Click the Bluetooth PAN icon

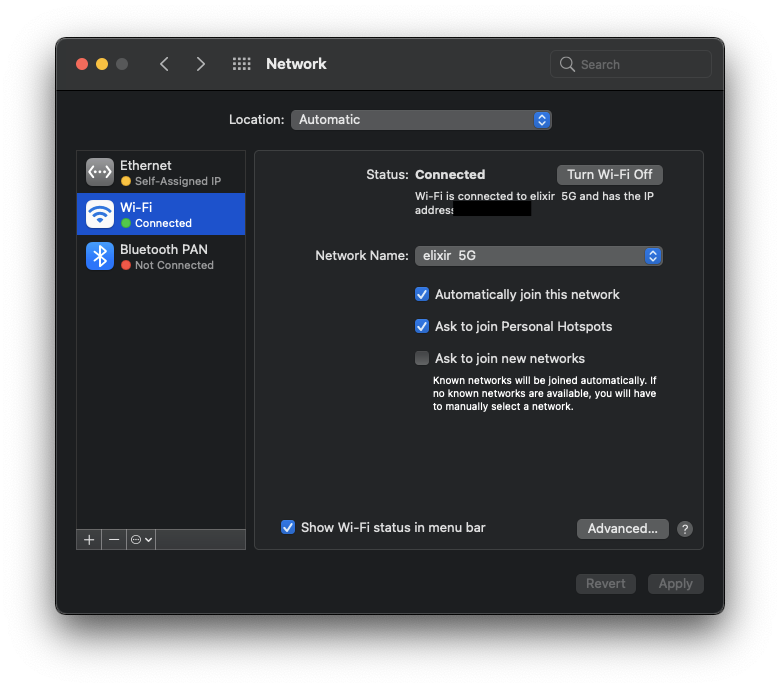[x=100, y=256]
